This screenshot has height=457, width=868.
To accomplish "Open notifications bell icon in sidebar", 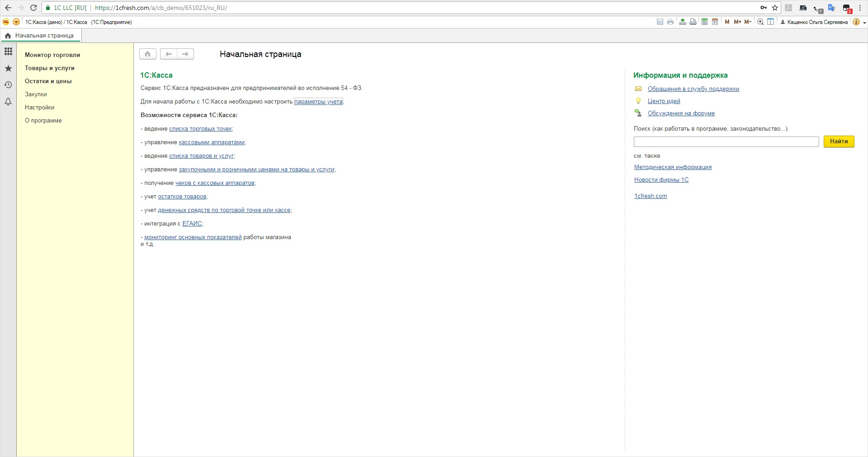I will 8,102.
